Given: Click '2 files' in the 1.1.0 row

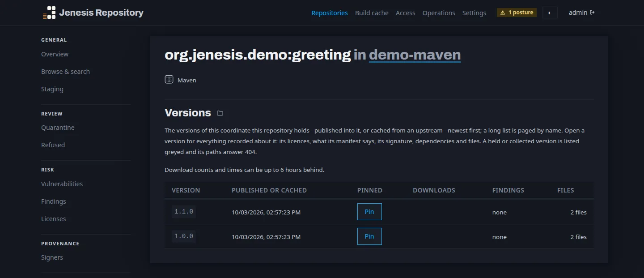Looking at the screenshot, I should click(578, 212).
